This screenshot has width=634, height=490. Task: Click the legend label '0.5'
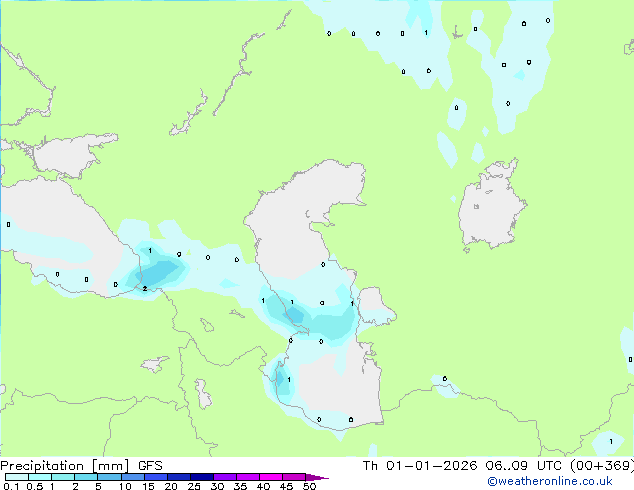(35, 486)
